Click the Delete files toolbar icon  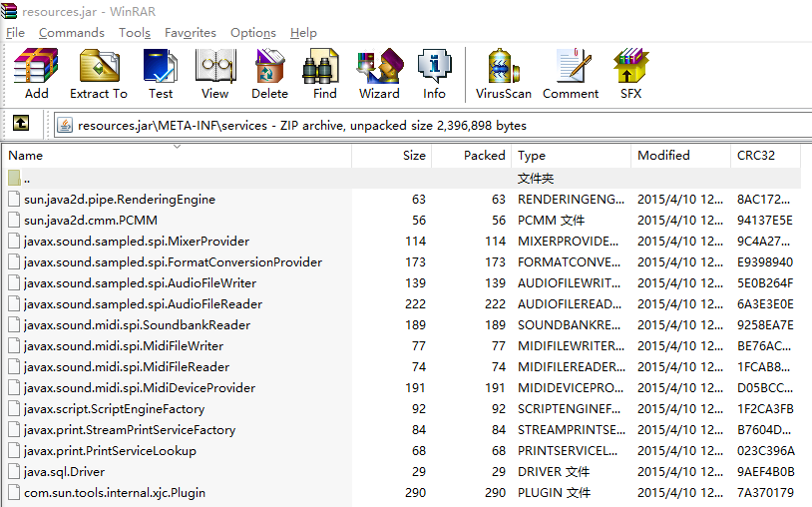click(x=269, y=74)
